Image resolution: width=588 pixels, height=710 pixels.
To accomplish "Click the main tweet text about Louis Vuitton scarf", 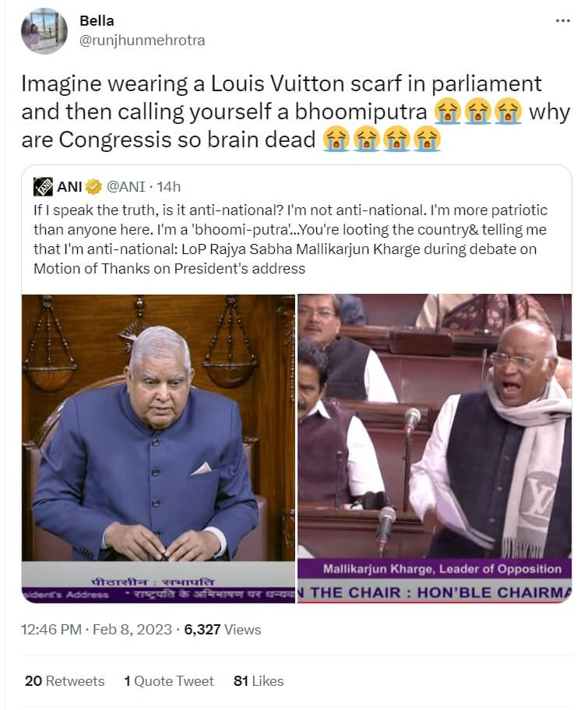I will tap(295, 112).
